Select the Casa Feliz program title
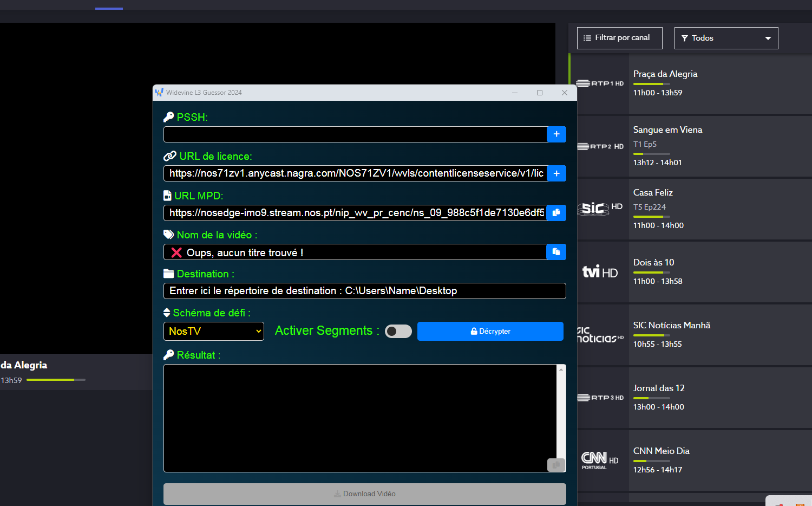The image size is (812, 506). (653, 193)
